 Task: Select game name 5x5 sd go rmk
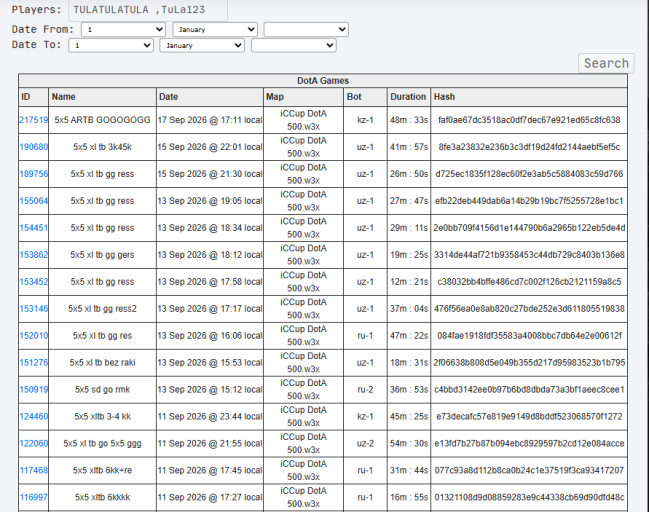tap(102, 389)
